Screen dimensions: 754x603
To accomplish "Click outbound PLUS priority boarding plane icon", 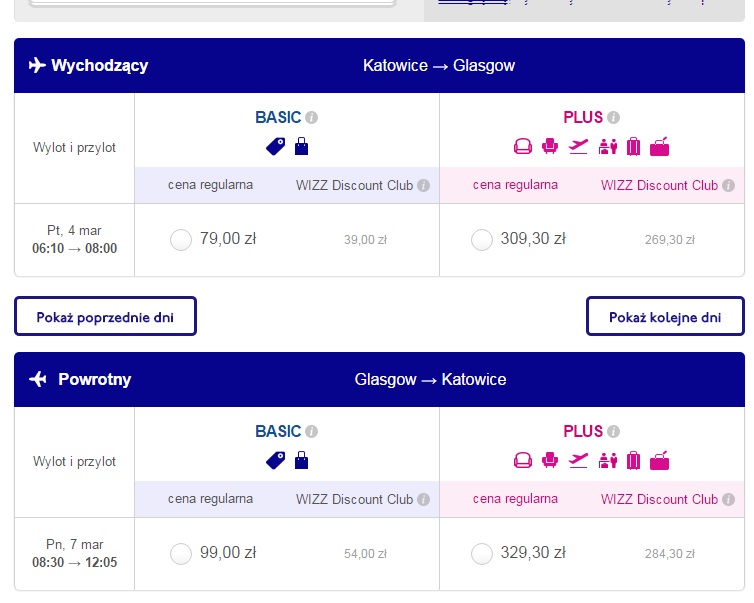I will tap(578, 146).
